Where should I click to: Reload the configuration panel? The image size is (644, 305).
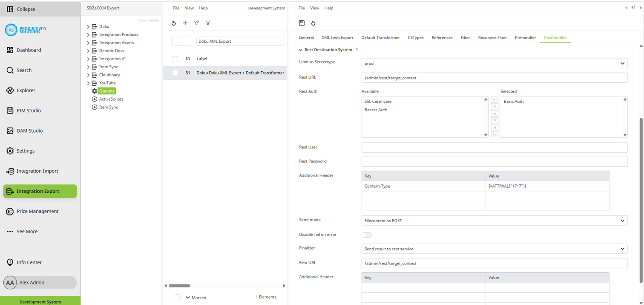[313, 23]
